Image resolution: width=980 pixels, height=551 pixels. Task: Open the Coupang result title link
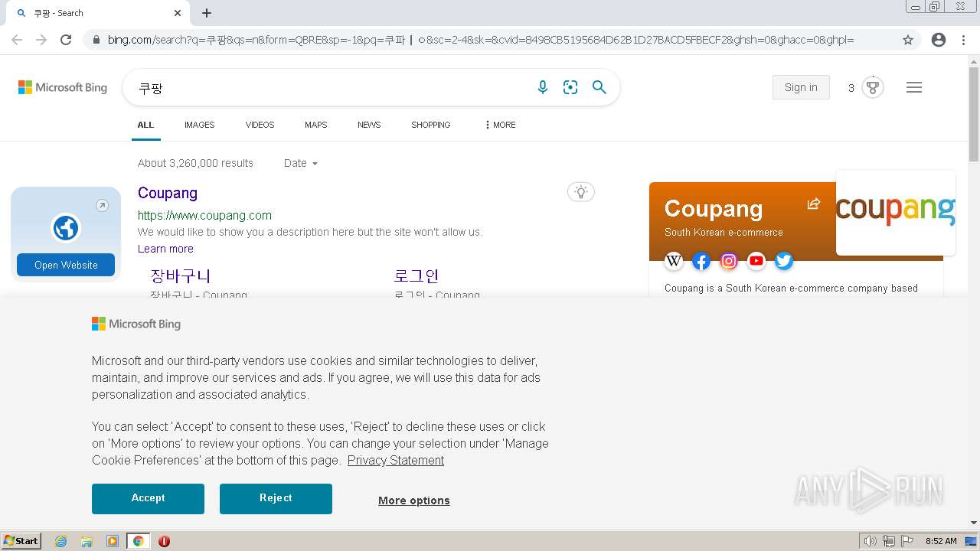point(168,193)
